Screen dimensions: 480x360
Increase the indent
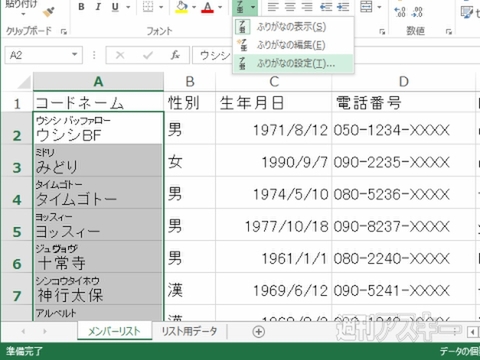(x=343, y=7)
